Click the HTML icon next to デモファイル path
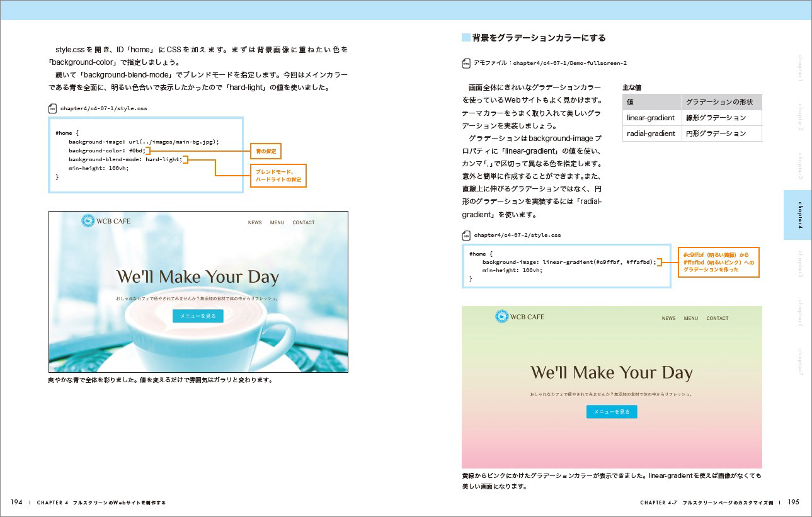Viewport: 812px width, 517px height. pos(466,63)
